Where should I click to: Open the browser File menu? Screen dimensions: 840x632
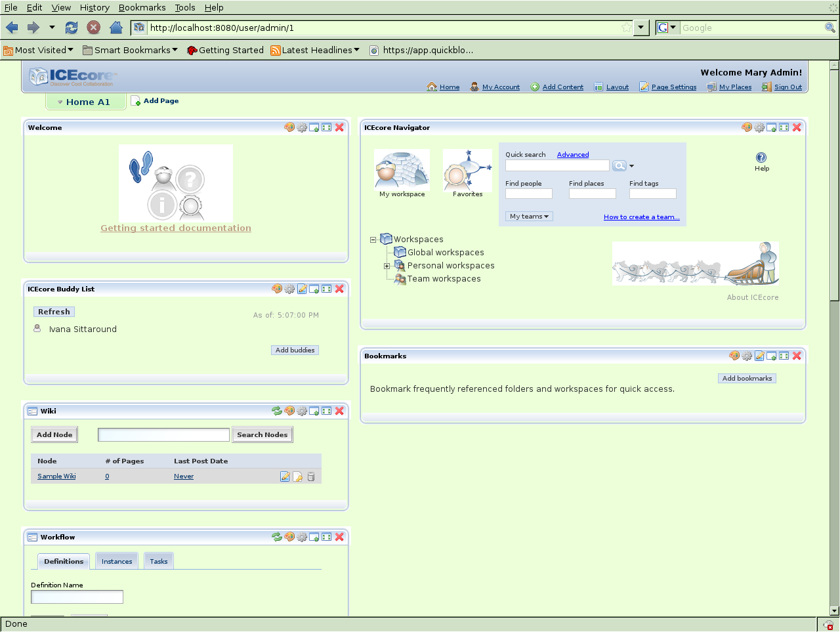[11, 7]
